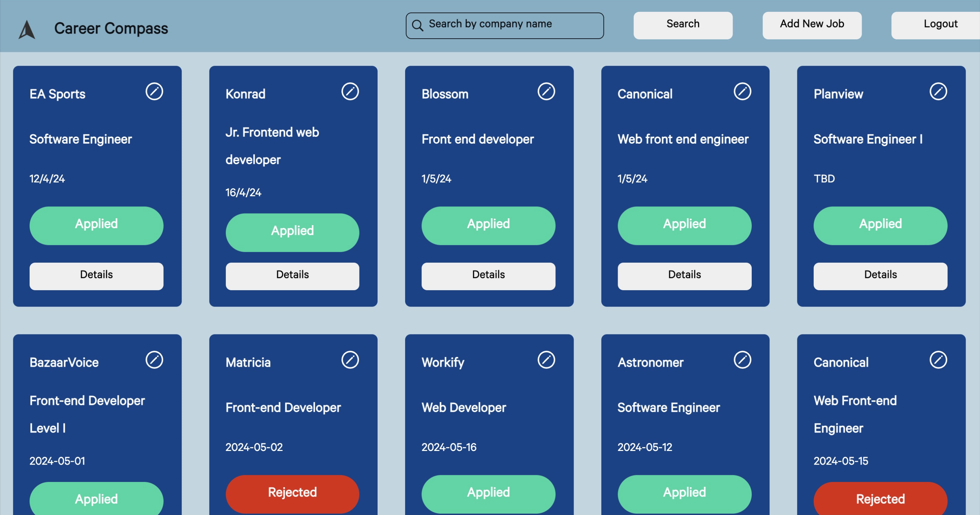Screen dimensions: 980x515
Task: Click the Career Compass arrow logo
Action: pos(27,29)
